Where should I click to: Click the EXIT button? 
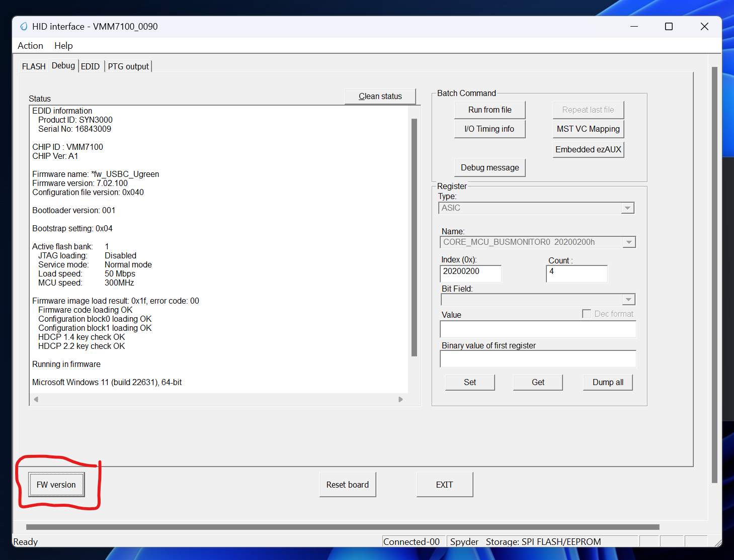point(445,485)
